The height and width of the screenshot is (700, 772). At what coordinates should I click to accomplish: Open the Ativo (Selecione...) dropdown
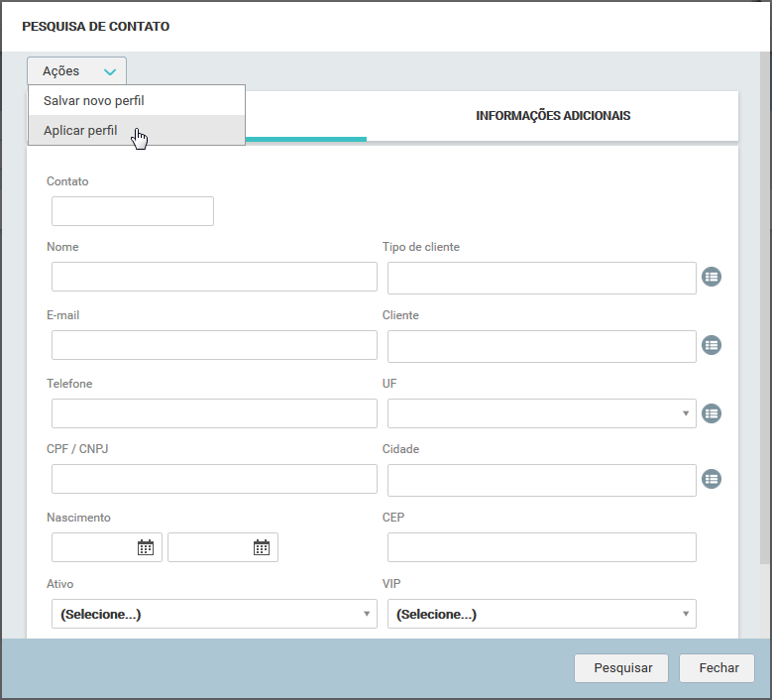pos(214,614)
